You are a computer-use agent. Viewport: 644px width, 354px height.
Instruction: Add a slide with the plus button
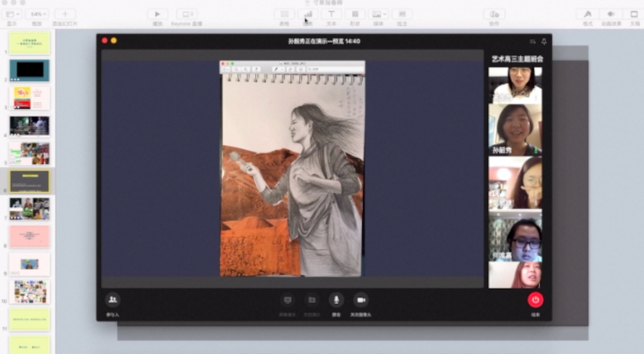65,14
